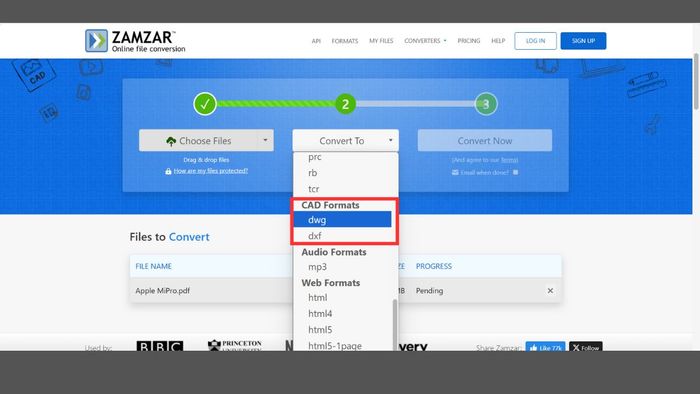
Task: Click the step 3 circle indicator
Action: (486, 104)
